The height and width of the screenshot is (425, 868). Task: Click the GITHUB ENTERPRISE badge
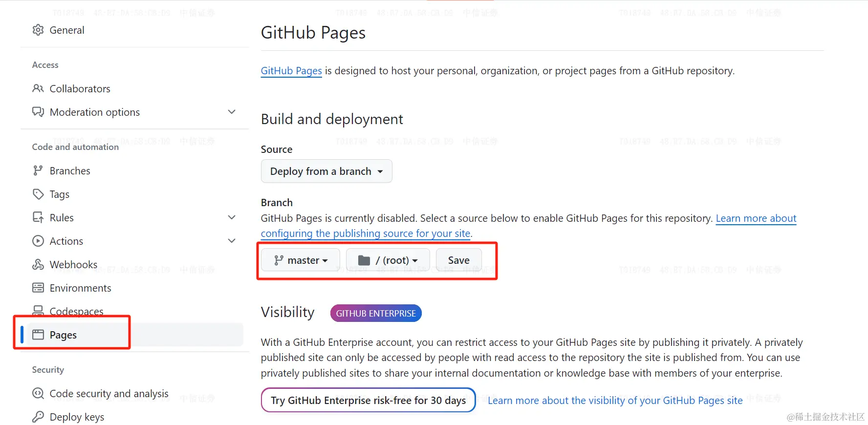click(376, 313)
